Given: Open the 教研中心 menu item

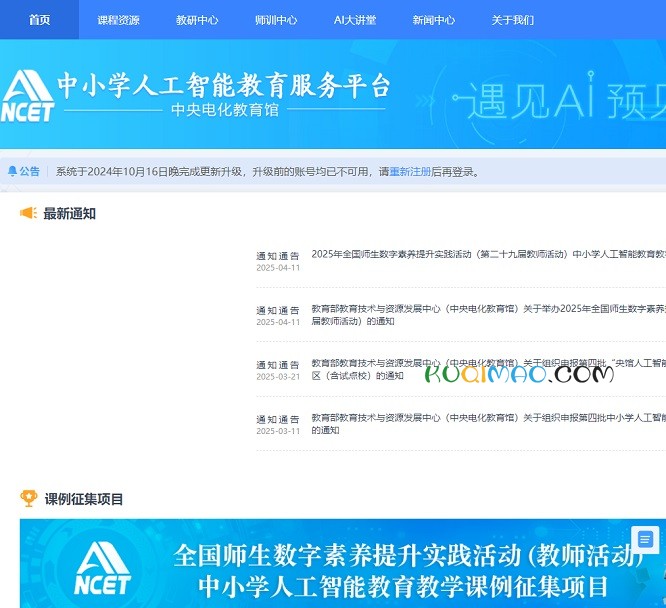Looking at the screenshot, I should [x=197, y=20].
